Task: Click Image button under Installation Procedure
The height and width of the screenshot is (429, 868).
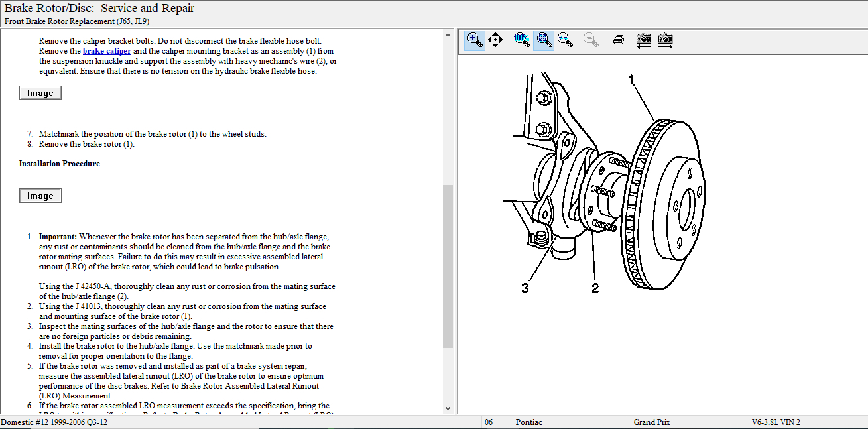Action: tap(40, 196)
